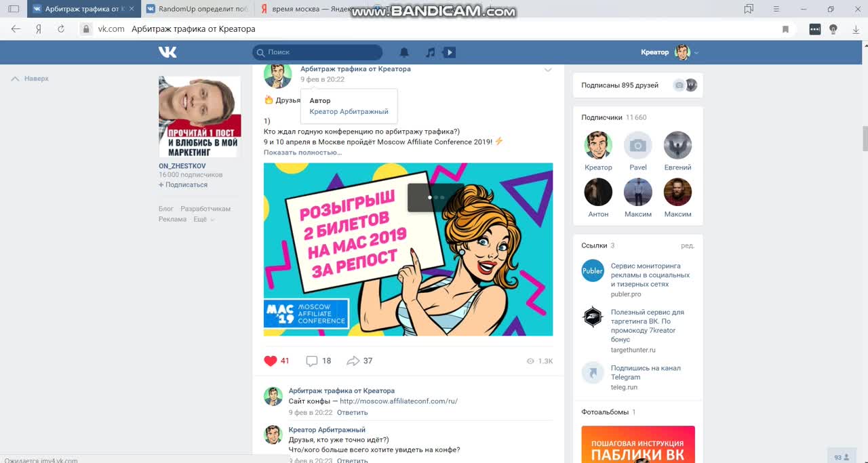Open the Разработчикам footer link
Screen dimensions: 868x463
pos(205,209)
